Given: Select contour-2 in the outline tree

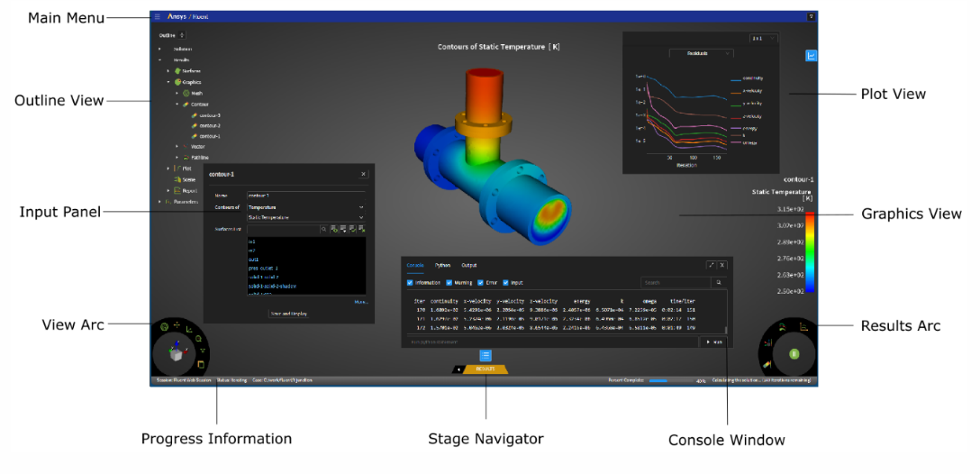Looking at the screenshot, I should pos(209,125).
